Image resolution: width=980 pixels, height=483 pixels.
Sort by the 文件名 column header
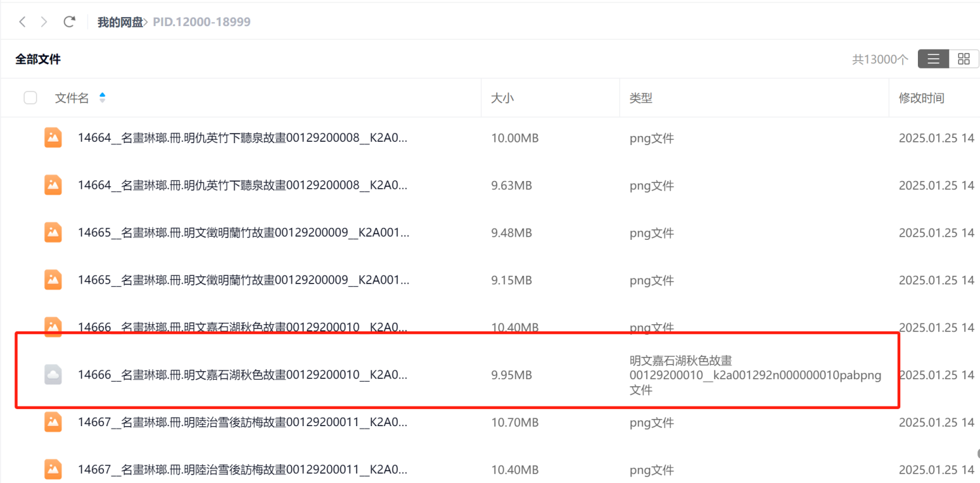72,98
